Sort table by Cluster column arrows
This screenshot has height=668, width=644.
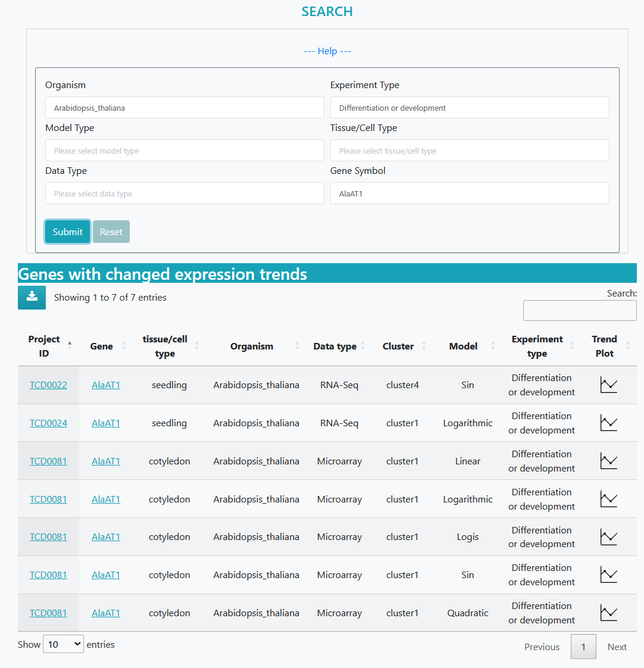pos(424,346)
